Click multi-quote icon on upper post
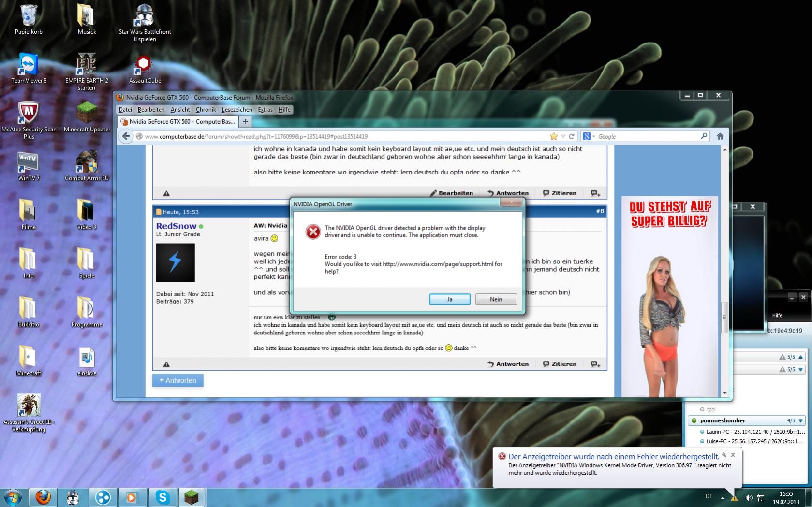Image resolution: width=812 pixels, height=507 pixels. coord(595,193)
